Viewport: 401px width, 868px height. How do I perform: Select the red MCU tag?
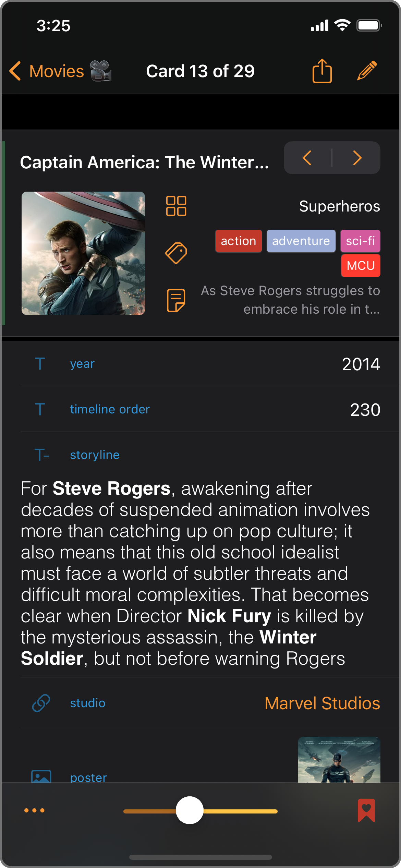(x=361, y=266)
